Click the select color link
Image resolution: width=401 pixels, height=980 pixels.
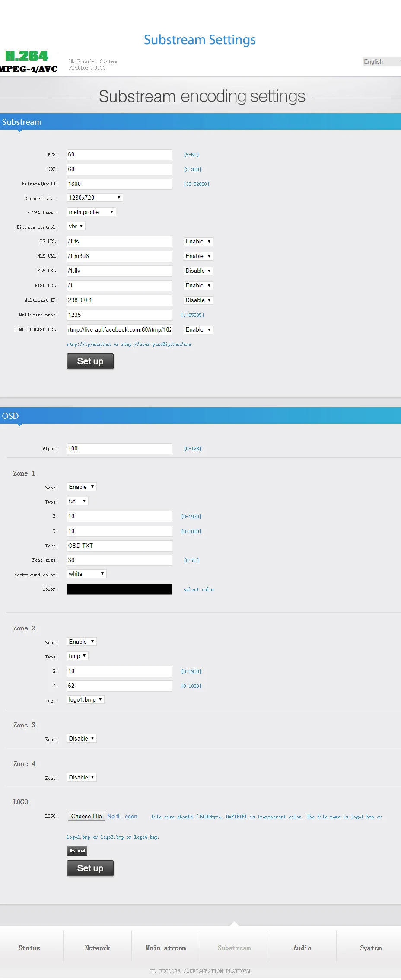coord(199,590)
